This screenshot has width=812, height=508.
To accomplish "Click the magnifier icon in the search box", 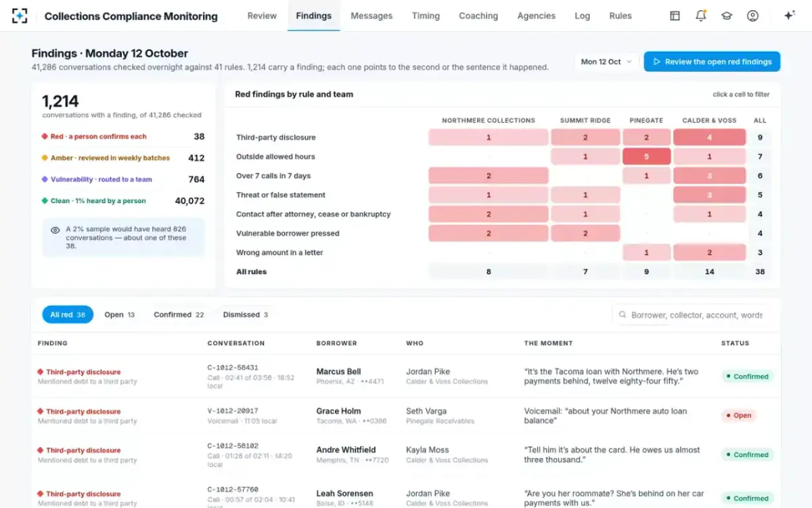I will coord(623,315).
